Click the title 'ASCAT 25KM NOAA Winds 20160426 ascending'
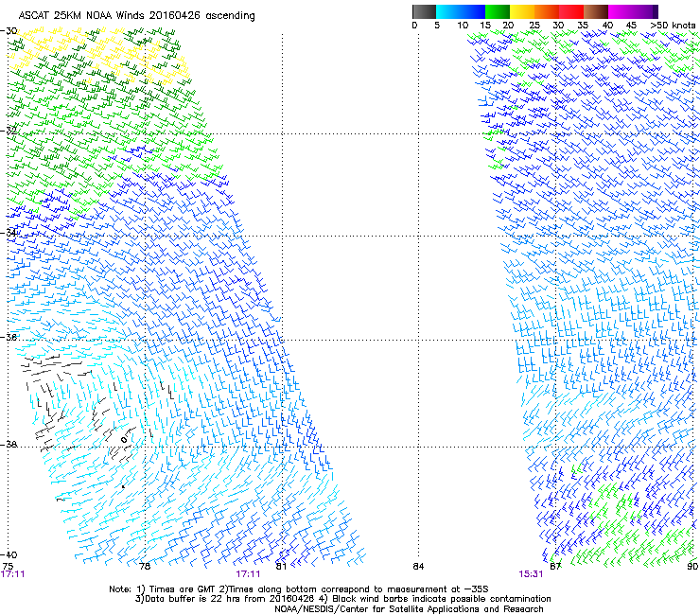The width and height of the screenshot is (700, 615). (136, 16)
